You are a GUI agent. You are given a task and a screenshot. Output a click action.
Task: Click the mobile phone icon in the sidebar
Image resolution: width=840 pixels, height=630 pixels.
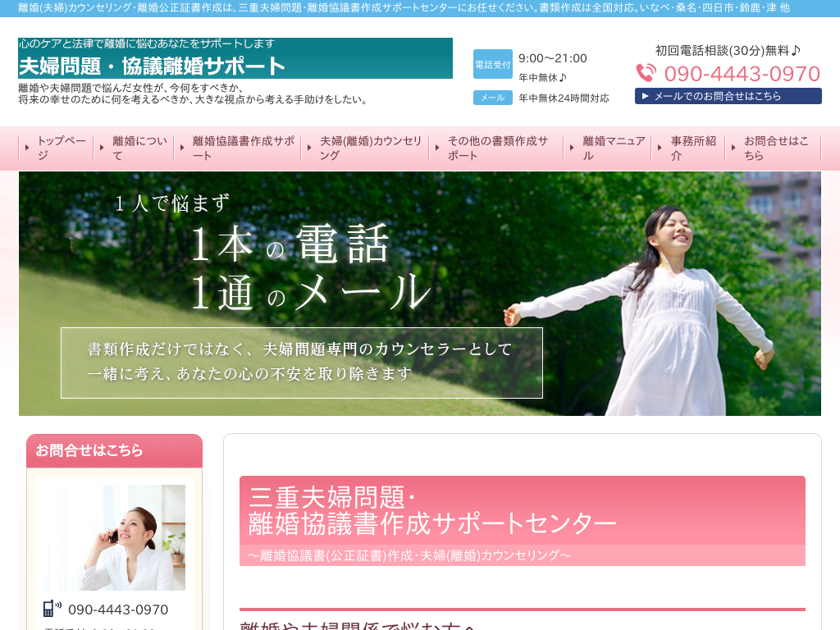[52, 609]
